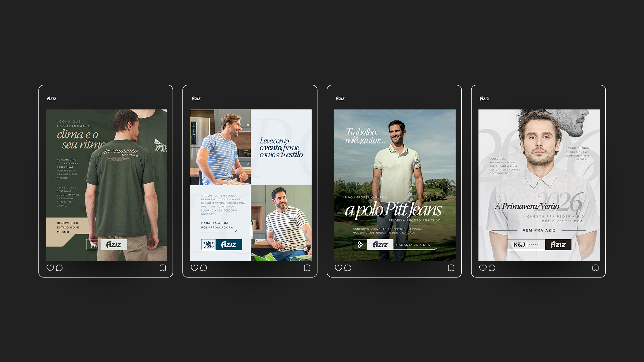Open comments on the Polofrom post

click(x=204, y=268)
